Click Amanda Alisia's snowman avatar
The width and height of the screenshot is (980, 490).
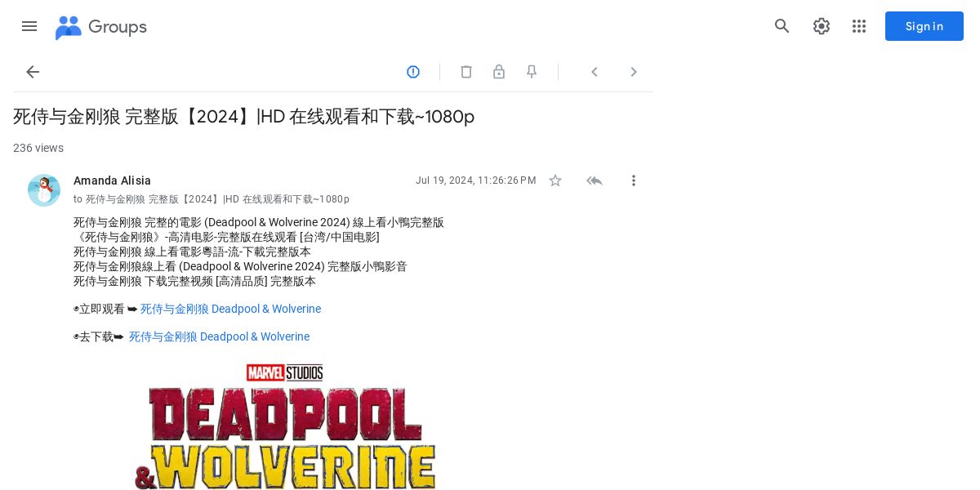point(44,190)
